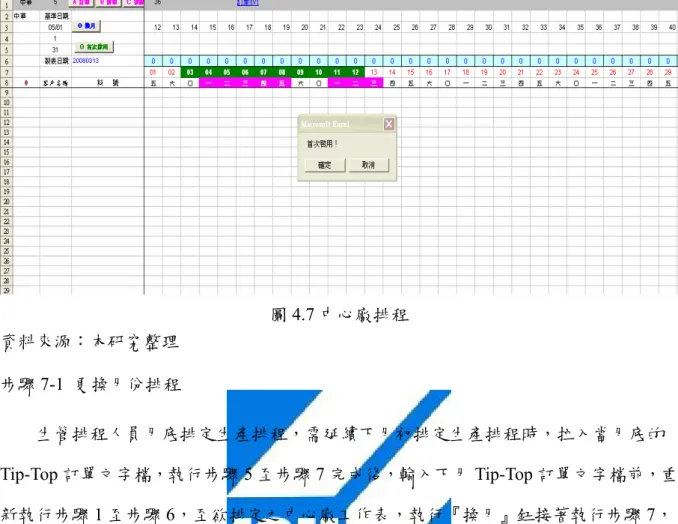Click the 取消 button in the Excel dialog
Viewport: 678px width, 524px height.
pos(369,165)
